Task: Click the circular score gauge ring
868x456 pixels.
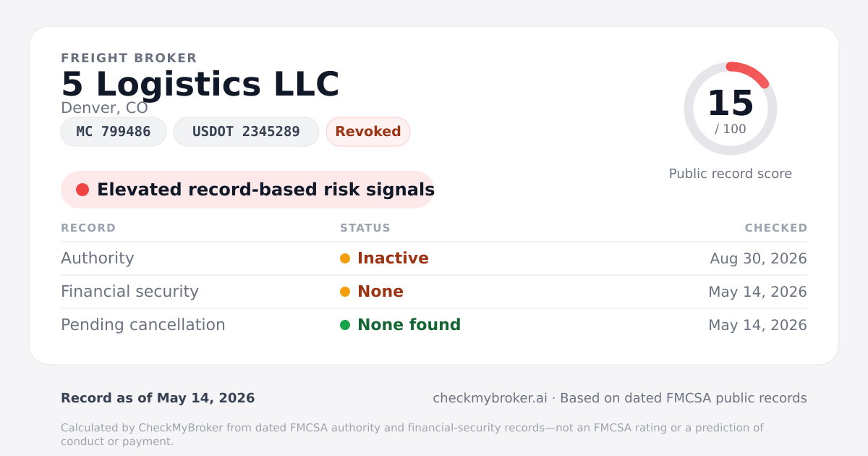Action: tap(731, 109)
